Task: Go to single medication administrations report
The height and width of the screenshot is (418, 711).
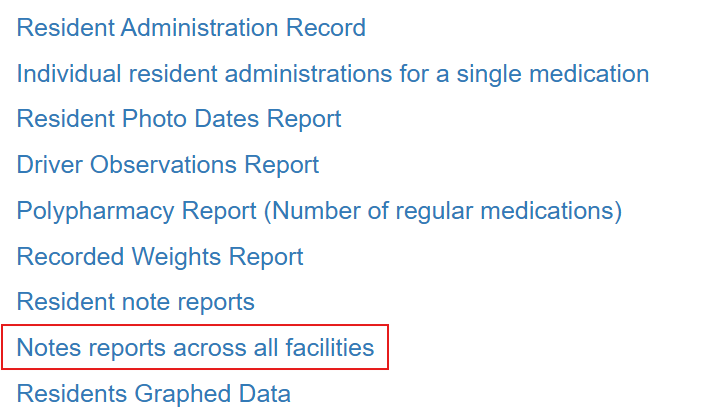Action: coord(333,73)
